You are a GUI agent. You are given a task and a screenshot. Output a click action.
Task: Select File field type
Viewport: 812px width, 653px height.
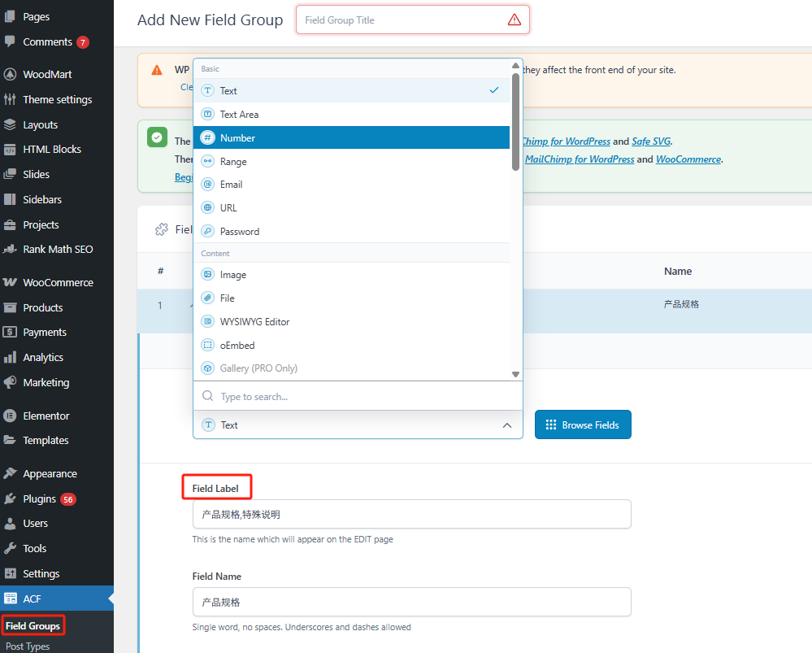tap(352, 298)
